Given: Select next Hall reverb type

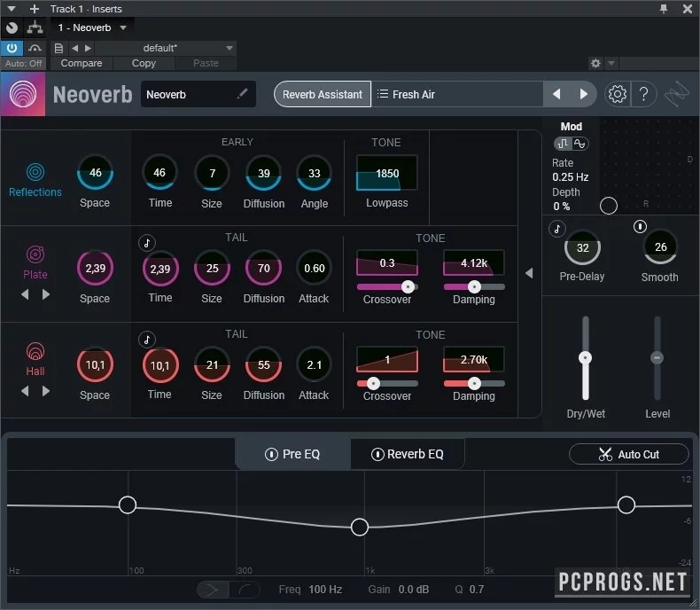Looking at the screenshot, I should [x=45, y=391].
